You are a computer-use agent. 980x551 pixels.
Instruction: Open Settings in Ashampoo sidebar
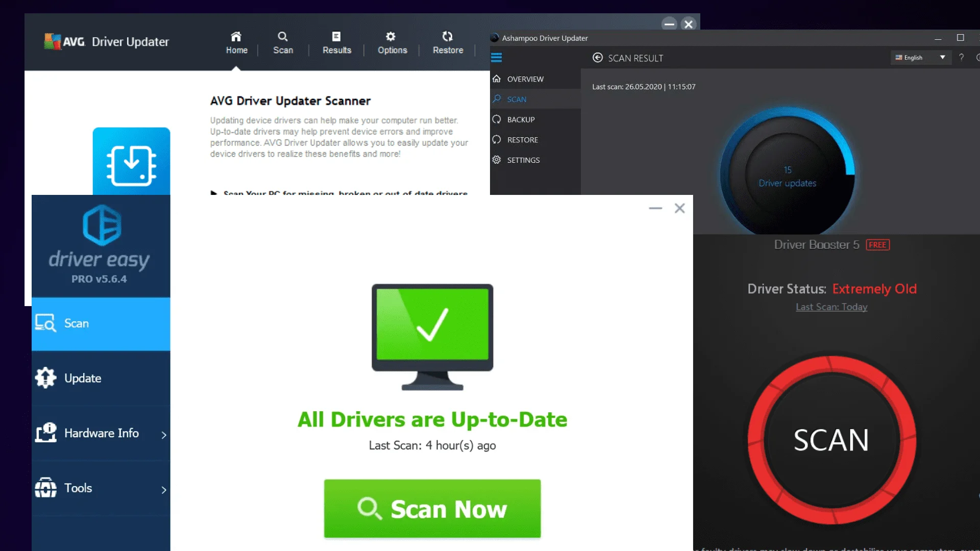pyautogui.click(x=523, y=160)
